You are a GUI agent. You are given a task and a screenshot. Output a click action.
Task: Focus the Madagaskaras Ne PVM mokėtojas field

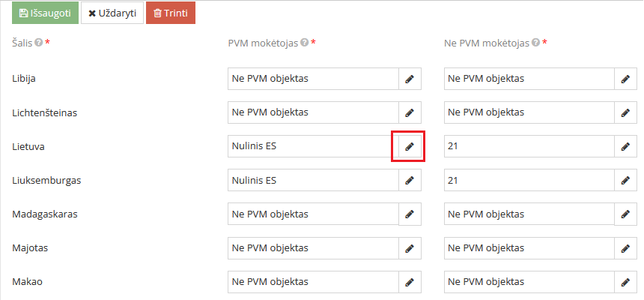pyautogui.click(x=529, y=214)
